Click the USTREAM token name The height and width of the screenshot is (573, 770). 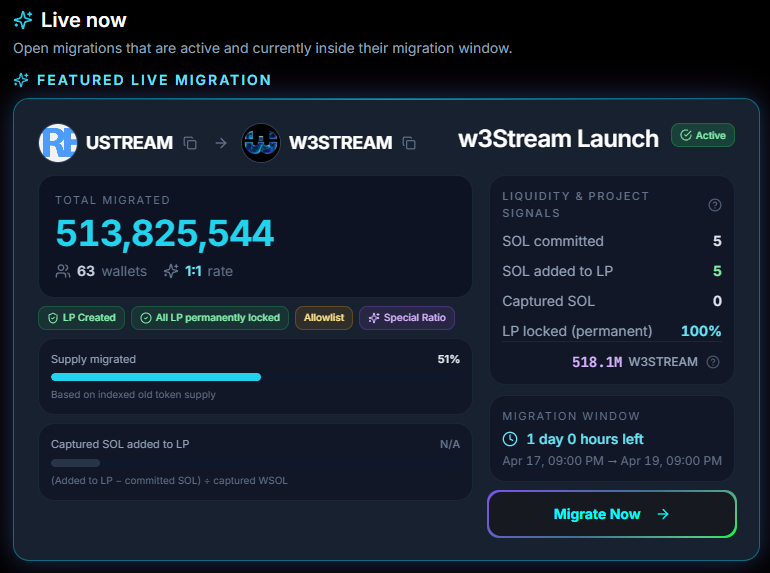click(x=129, y=143)
